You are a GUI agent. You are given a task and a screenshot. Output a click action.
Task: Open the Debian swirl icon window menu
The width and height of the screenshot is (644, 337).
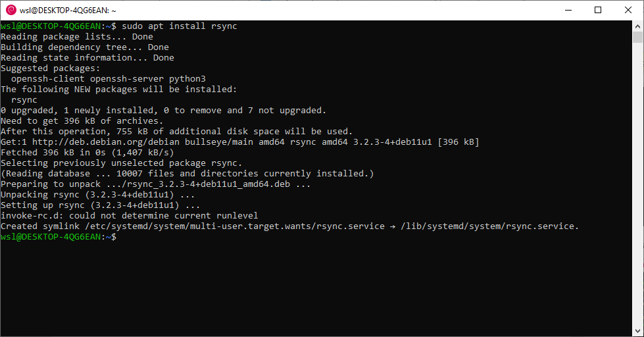pyautogui.click(x=11, y=10)
